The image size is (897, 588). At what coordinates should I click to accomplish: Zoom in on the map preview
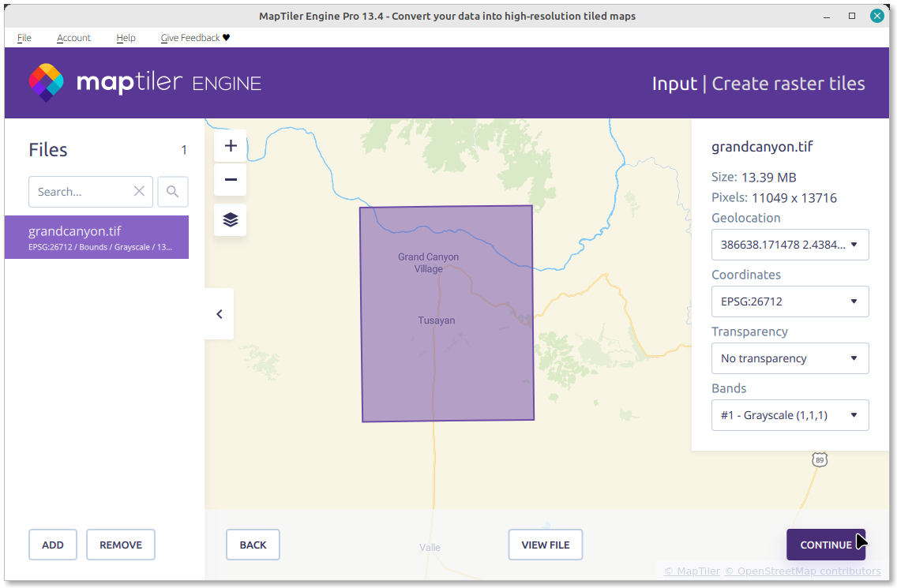(x=231, y=146)
